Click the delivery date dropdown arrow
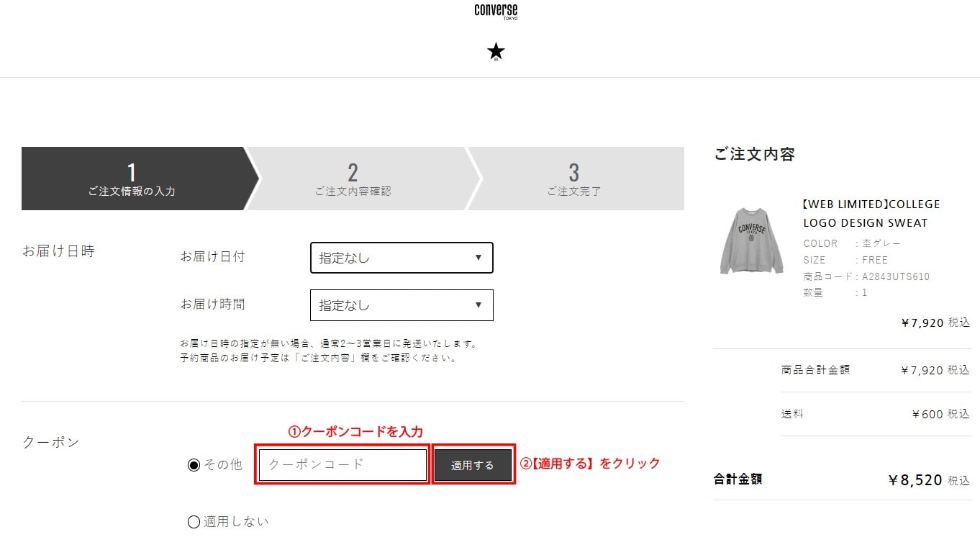The width and height of the screenshot is (980, 550). pyautogui.click(x=478, y=258)
